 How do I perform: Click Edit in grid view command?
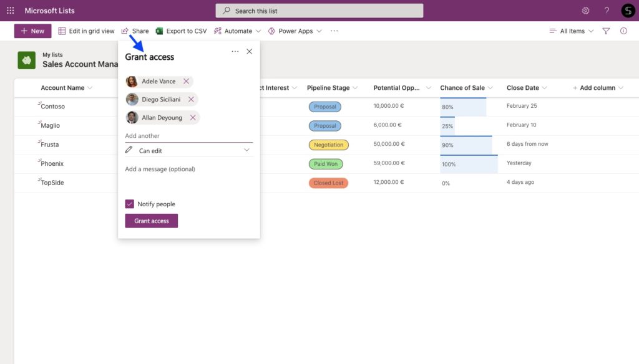86,31
